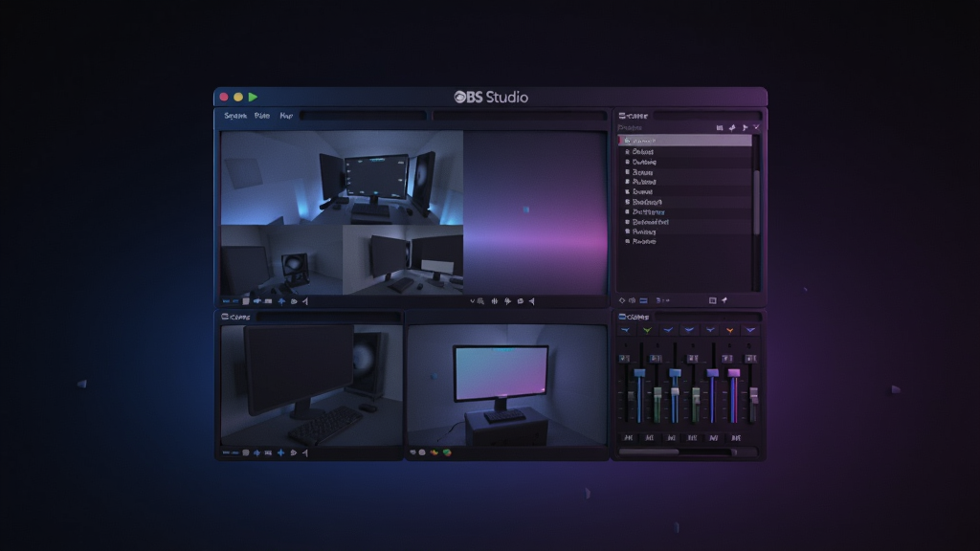The image size is (980, 551).
Task: Click the square window icon below sources list
Action: click(712, 300)
